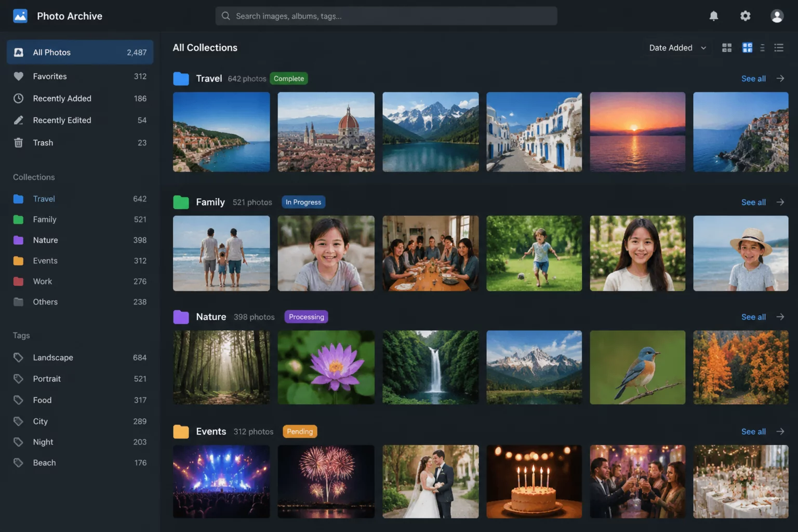
Task: Click the arrow next to Nature's See all
Action: [780, 317]
